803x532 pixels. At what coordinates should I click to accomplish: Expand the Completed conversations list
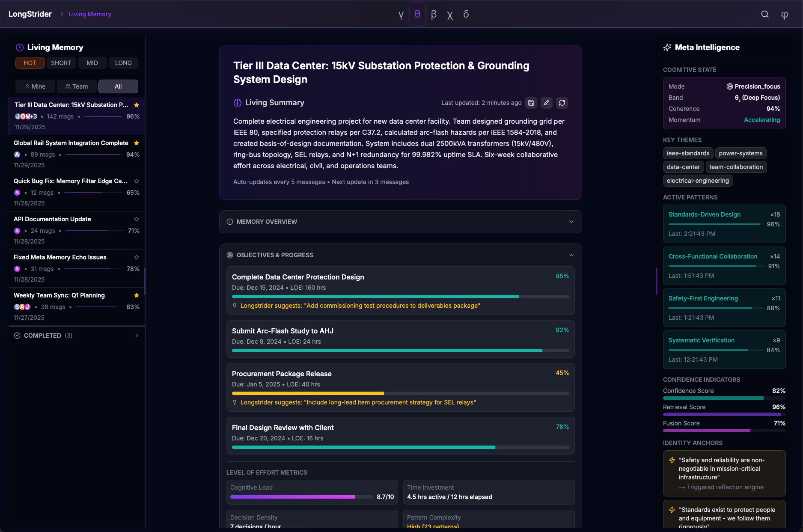tap(137, 336)
